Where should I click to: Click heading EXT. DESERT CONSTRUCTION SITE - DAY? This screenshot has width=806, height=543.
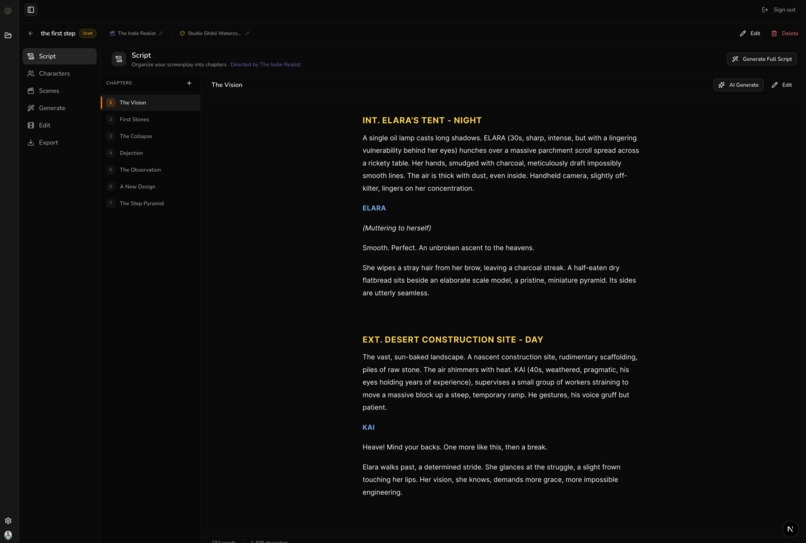[x=453, y=340]
